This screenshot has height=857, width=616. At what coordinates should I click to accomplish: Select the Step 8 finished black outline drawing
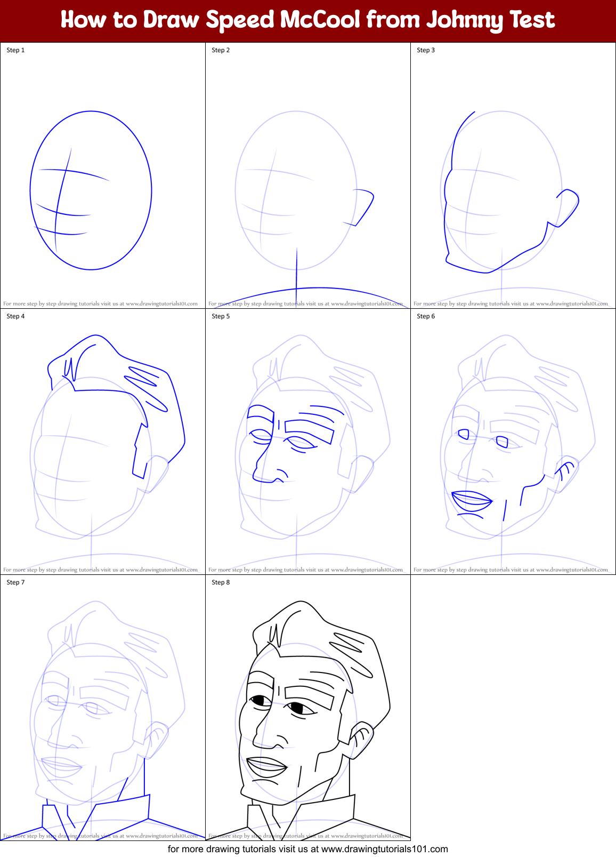pyautogui.click(x=308, y=720)
